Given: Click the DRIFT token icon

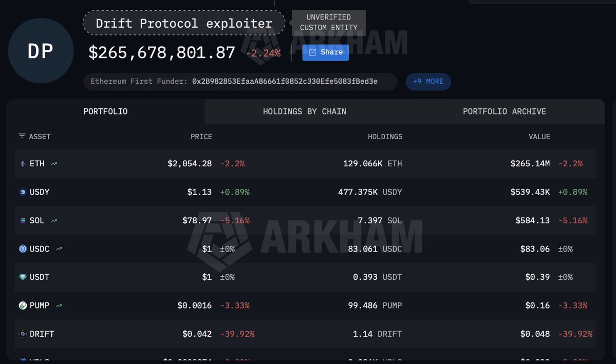Looking at the screenshot, I should click(x=22, y=334).
